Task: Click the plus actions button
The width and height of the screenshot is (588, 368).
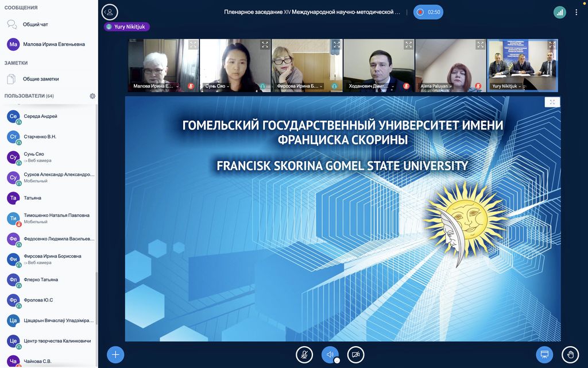Action: (x=115, y=354)
